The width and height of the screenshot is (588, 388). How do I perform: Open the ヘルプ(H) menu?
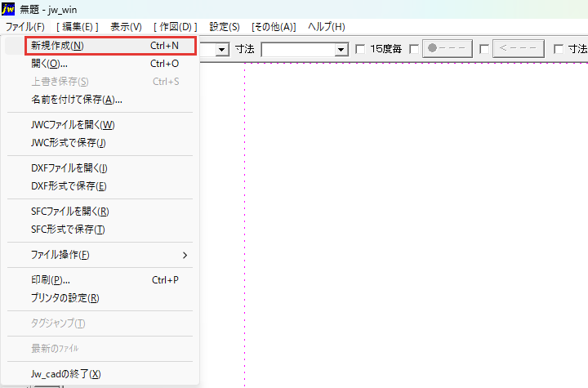click(326, 27)
